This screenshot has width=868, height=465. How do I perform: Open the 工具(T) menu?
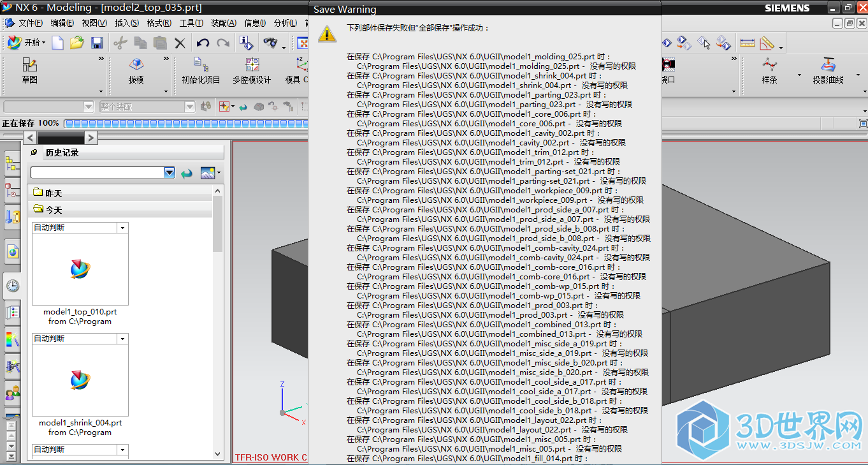191,23
